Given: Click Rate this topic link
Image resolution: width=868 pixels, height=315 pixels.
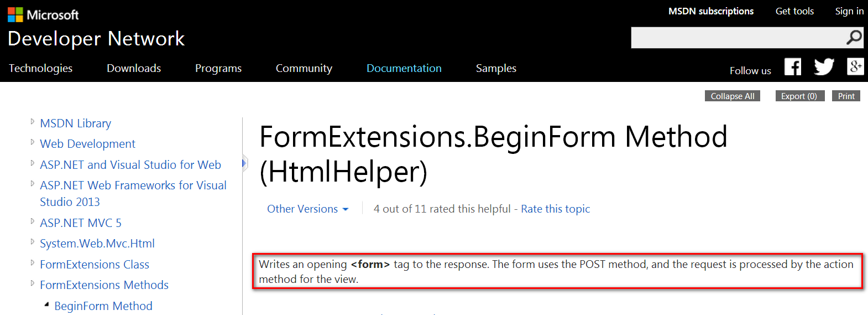Looking at the screenshot, I should click(x=555, y=209).
